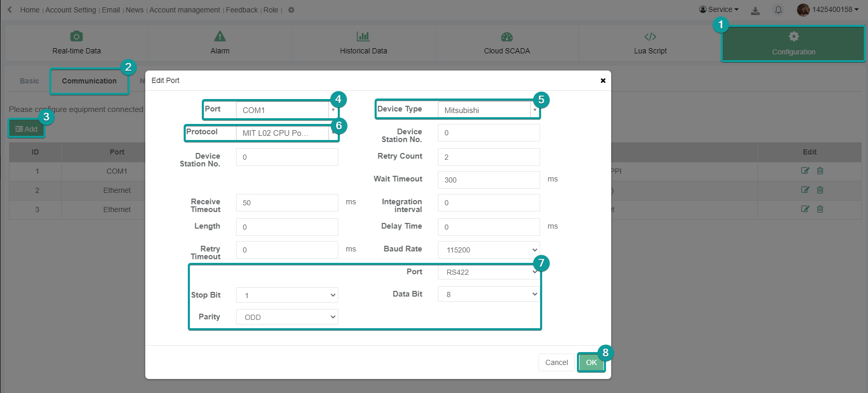Open the Baud Rate dropdown

click(489, 250)
